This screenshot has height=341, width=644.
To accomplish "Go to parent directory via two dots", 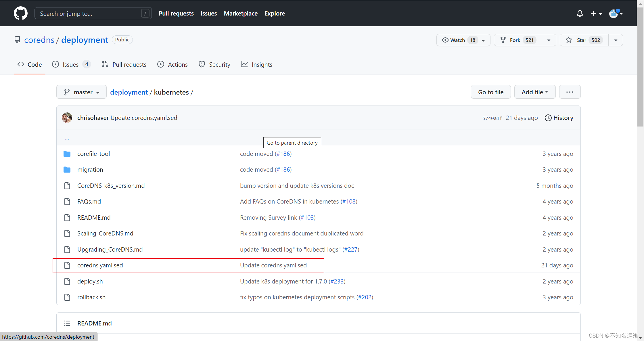I will (x=67, y=139).
